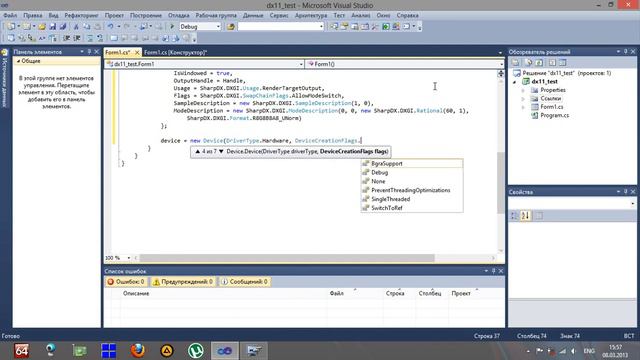Toggle the Сообщений: 0 messages filter
Screen dimensions: 640x360
point(244,282)
